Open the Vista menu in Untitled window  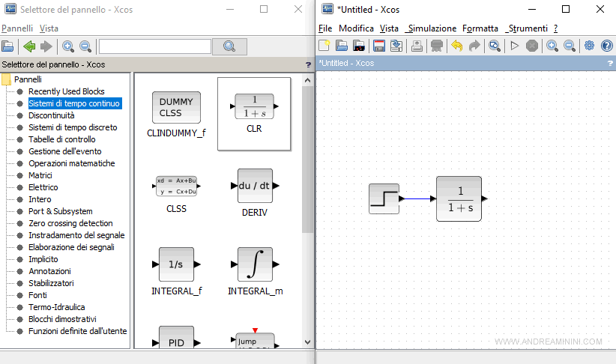click(x=389, y=28)
